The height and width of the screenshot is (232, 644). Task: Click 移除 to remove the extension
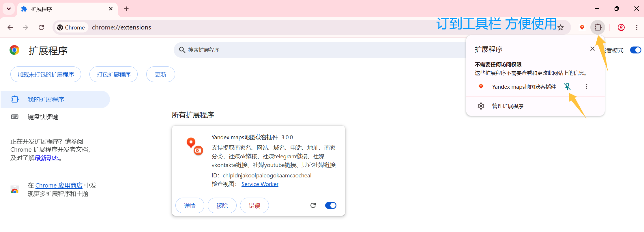pos(222,205)
